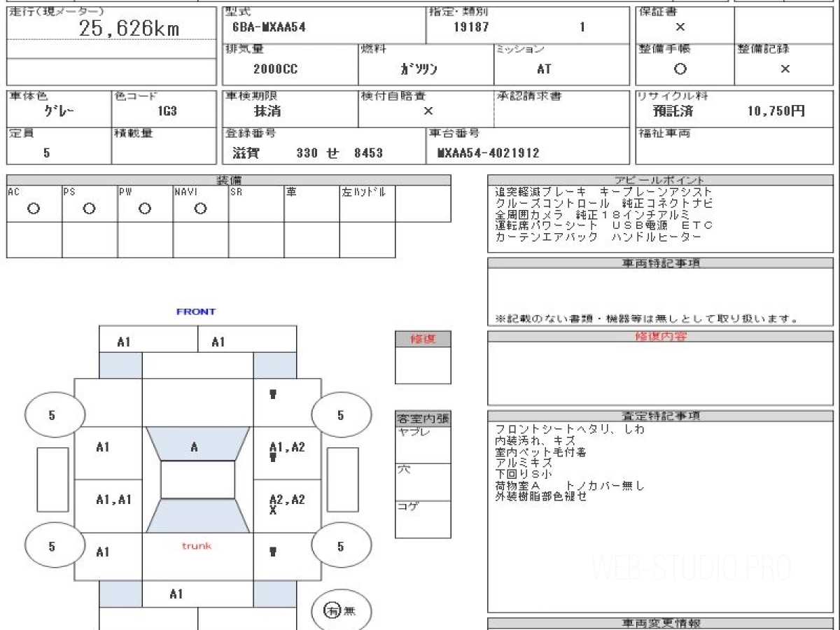The height and width of the screenshot is (630, 840).
Task: Click the NAVI equipment circle mark
Action: [200, 209]
